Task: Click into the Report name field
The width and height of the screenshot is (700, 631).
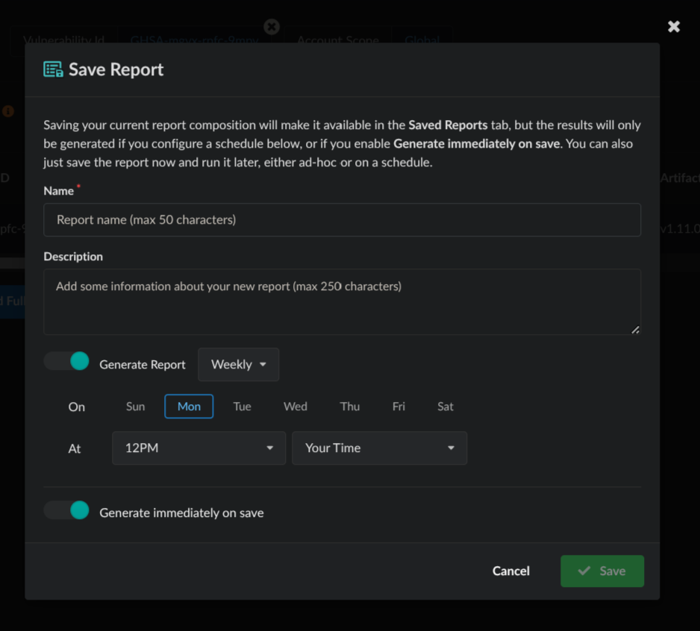Action: 341,220
